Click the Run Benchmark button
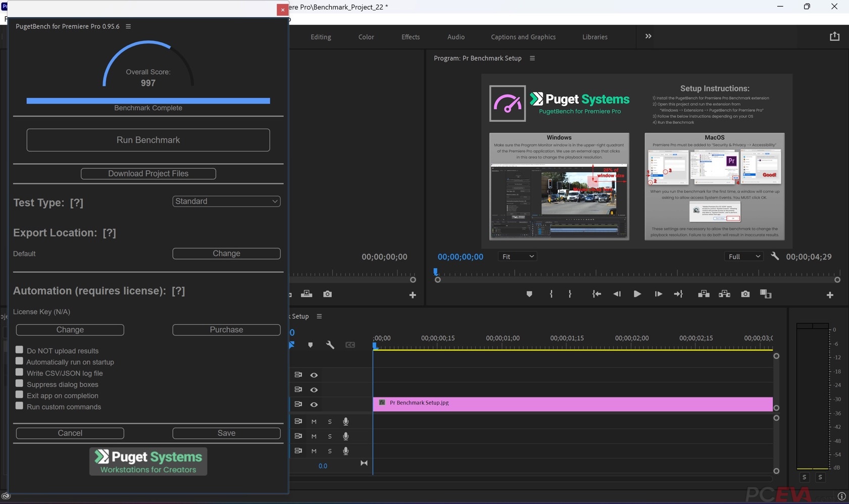Viewport: 849px width, 504px height. pyautogui.click(x=148, y=140)
